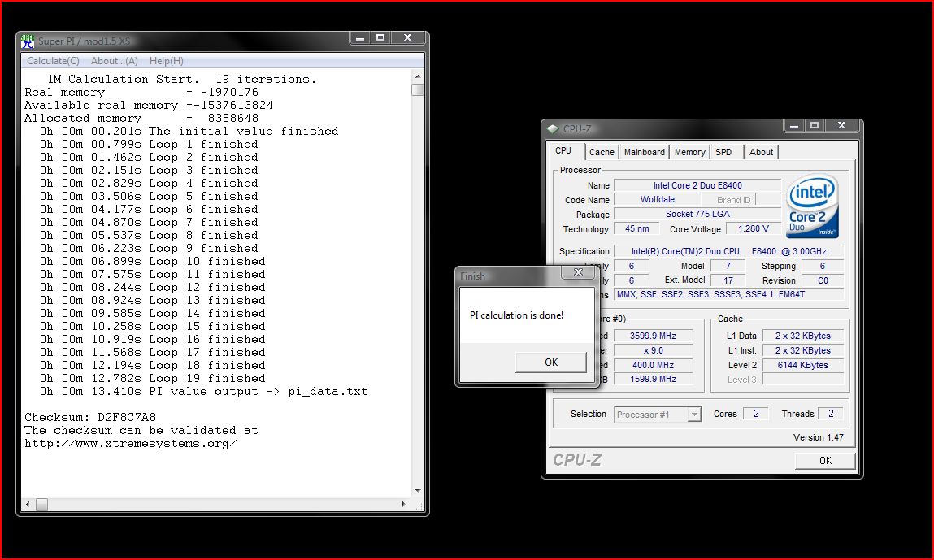Click the Super PI vertical scrollbar thumb

tap(418, 90)
